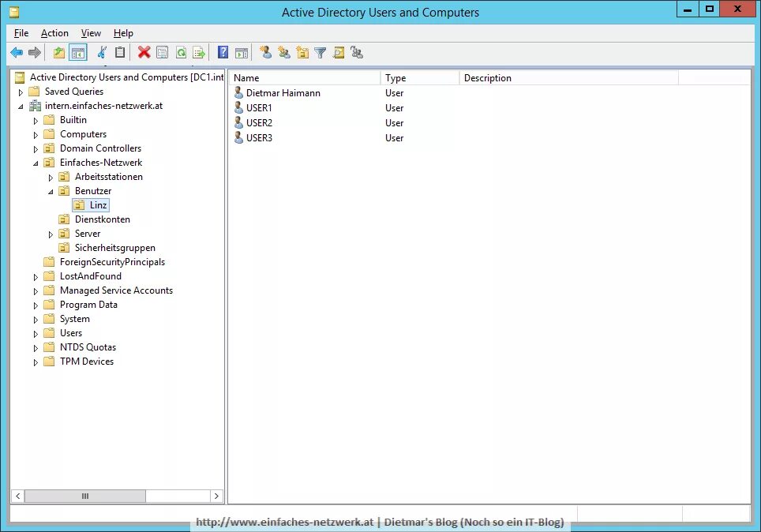Image resolution: width=761 pixels, height=532 pixels.
Task: Click the tree pane scroll right arrow
Action: pyautogui.click(x=216, y=496)
